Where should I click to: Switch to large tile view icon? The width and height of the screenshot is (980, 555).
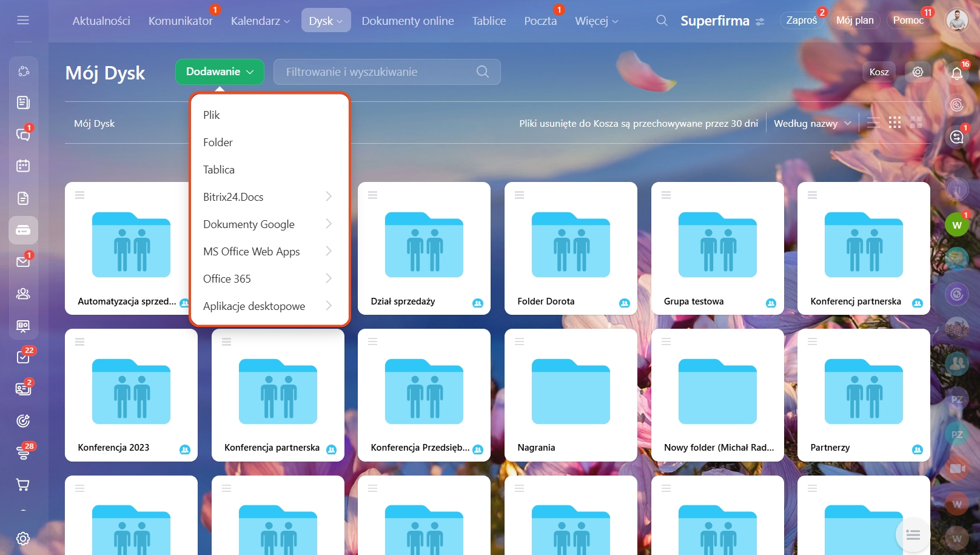[916, 123]
